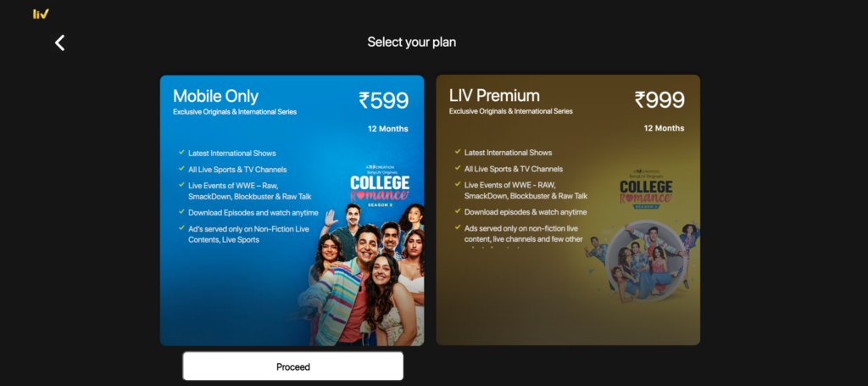
Task: Click checkmark beside LIV Premium Latest International Shows
Action: (x=458, y=152)
